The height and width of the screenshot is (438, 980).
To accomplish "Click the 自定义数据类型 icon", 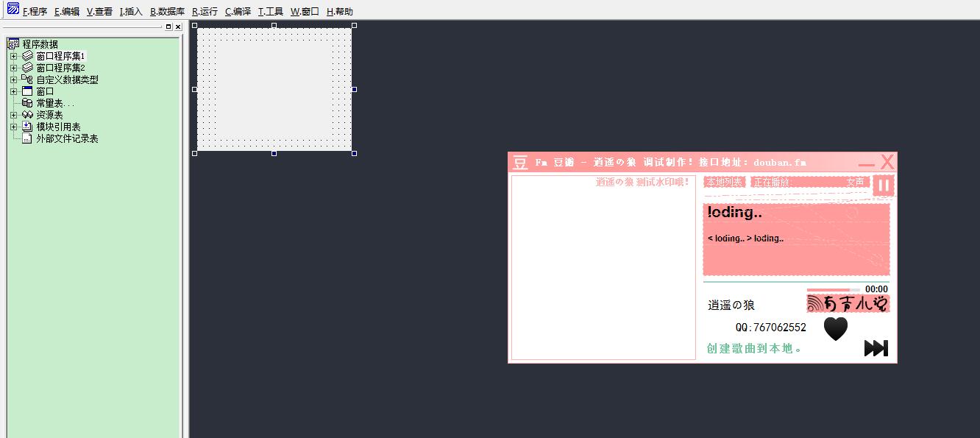I will pyautogui.click(x=27, y=80).
